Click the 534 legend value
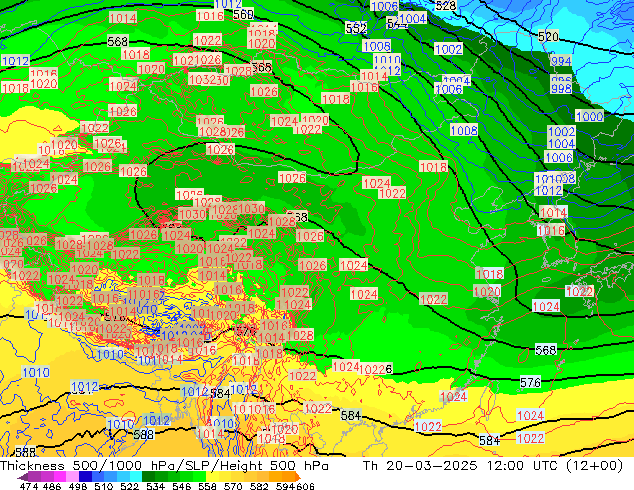634x490 pixels. click(x=155, y=486)
